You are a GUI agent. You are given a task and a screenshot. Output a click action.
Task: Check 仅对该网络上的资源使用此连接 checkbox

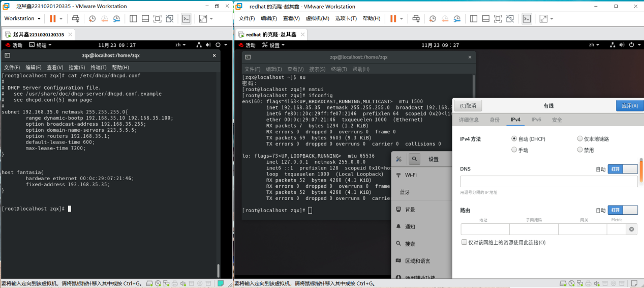point(464,243)
